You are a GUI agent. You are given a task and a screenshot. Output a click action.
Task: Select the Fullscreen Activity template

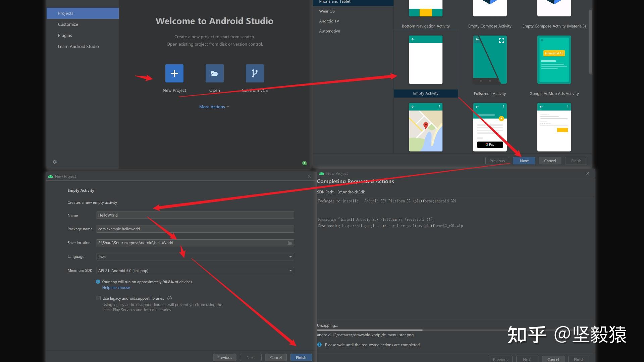490,60
